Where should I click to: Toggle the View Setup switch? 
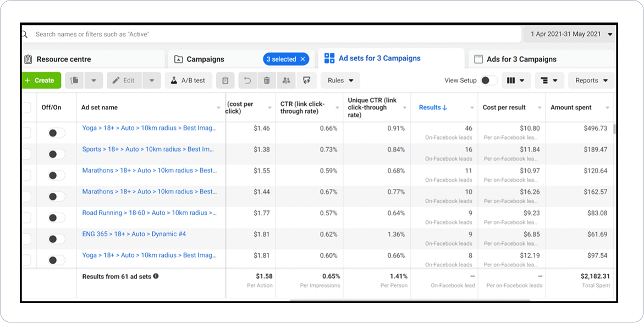[488, 80]
